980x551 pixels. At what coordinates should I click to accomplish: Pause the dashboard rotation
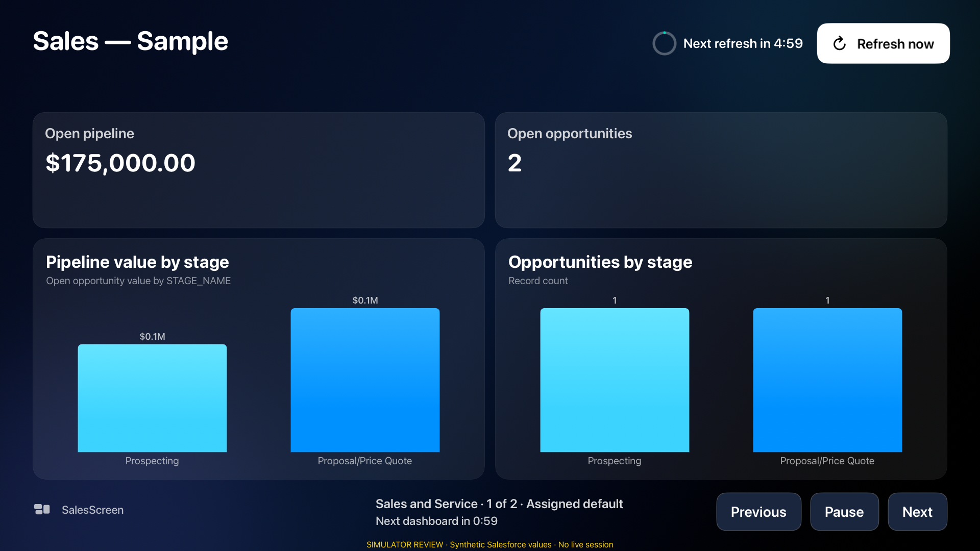[844, 512]
